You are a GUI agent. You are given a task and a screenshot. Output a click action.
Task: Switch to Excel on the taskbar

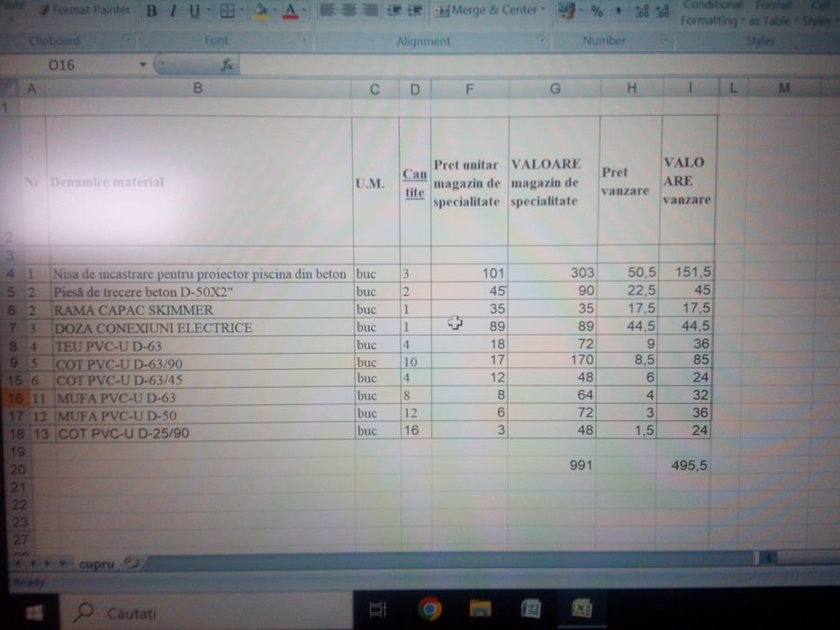pyautogui.click(x=583, y=608)
